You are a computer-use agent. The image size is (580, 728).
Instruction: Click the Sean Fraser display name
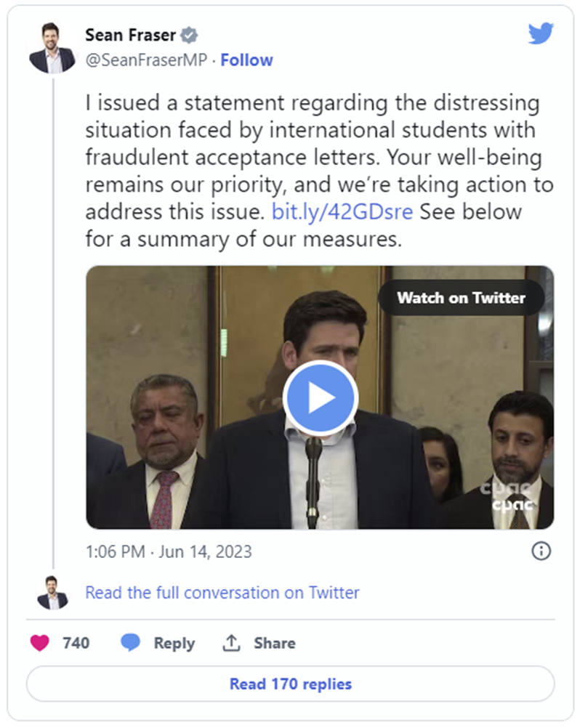pyautogui.click(x=130, y=35)
